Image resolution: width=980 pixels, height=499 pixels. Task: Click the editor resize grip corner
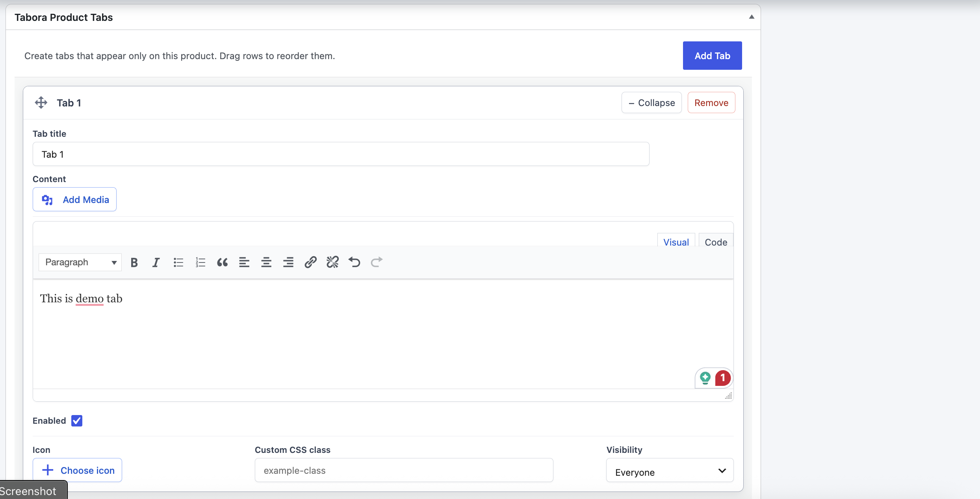coord(728,396)
